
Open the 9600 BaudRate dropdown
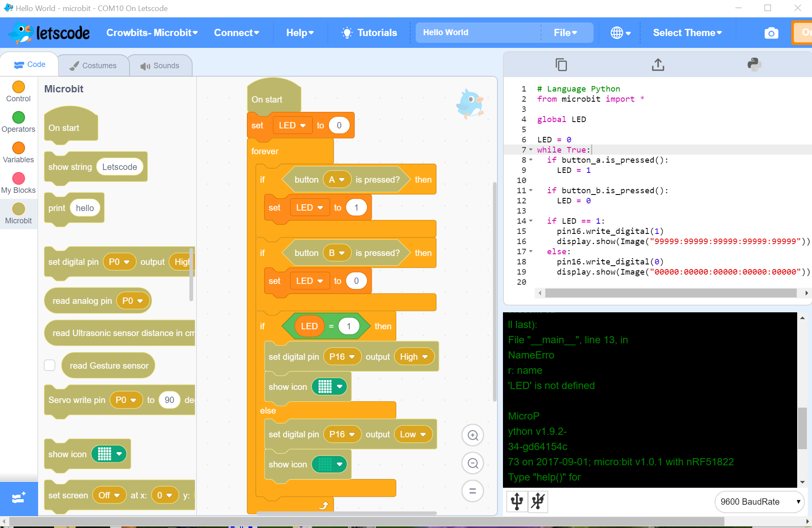(760, 502)
